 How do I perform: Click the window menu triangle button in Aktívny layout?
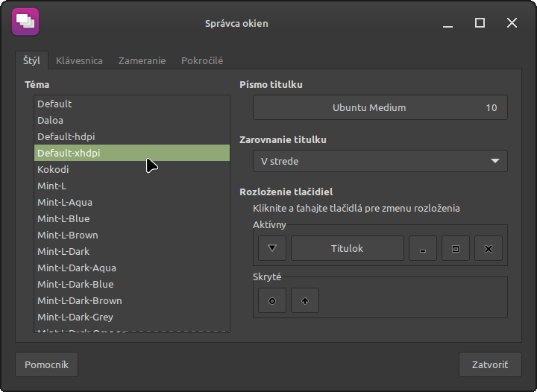(x=272, y=248)
